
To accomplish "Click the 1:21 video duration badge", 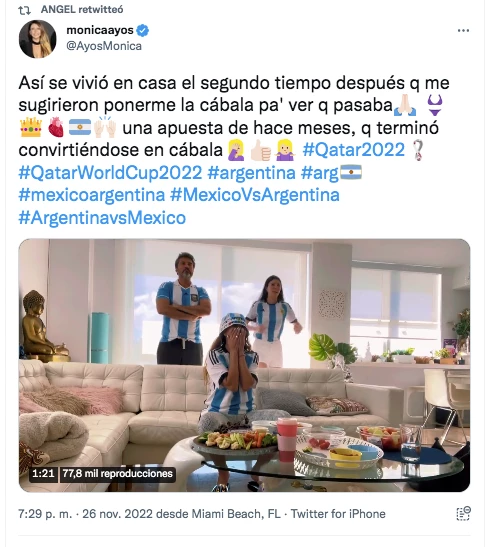I will click(43, 473).
